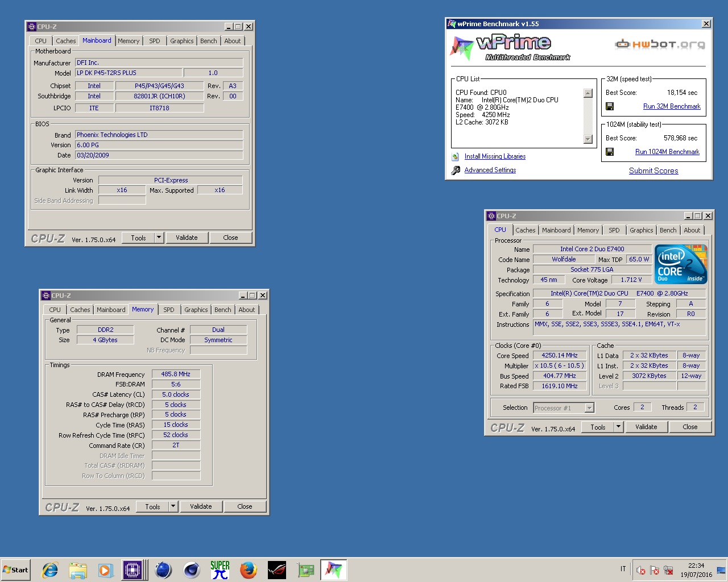728x582 pixels.
Task: Open Tools dropdown arrow in Memory CPU-Z window
Action: pyautogui.click(x=173, y=506)
